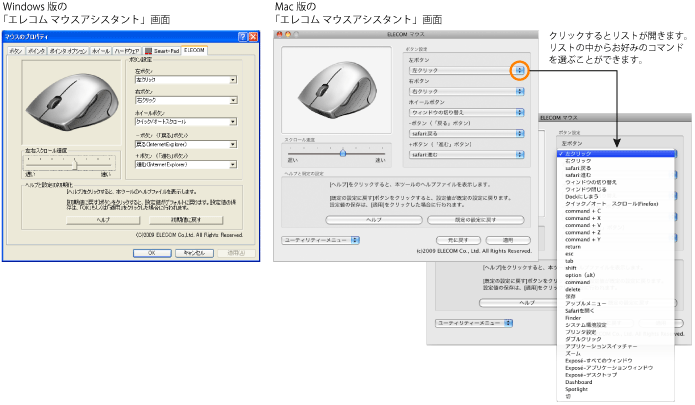Click the 適用 button in front Mac window
This screenshot has width=695, height=405.
tap(508, 240)
